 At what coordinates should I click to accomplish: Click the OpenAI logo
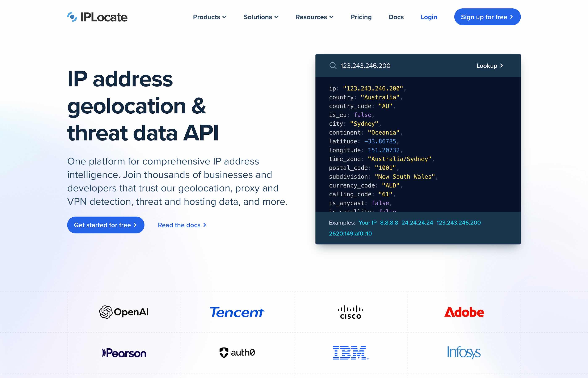tap(124, 312)
